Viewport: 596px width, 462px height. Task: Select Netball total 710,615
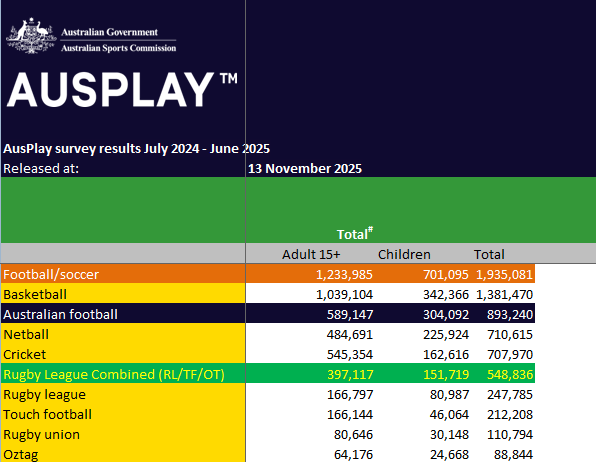pos(510,335)
